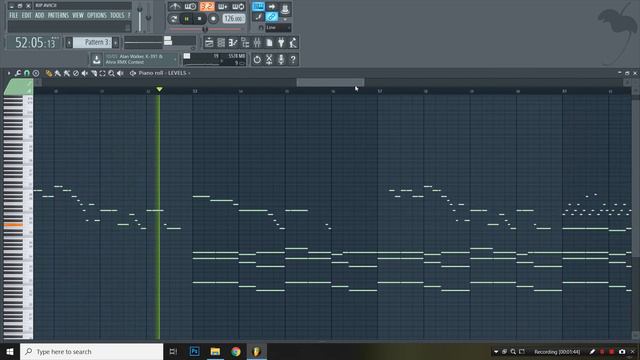Screen dimensions: 640x360
Task: Click the record button
Action: (x=213, y=19)
